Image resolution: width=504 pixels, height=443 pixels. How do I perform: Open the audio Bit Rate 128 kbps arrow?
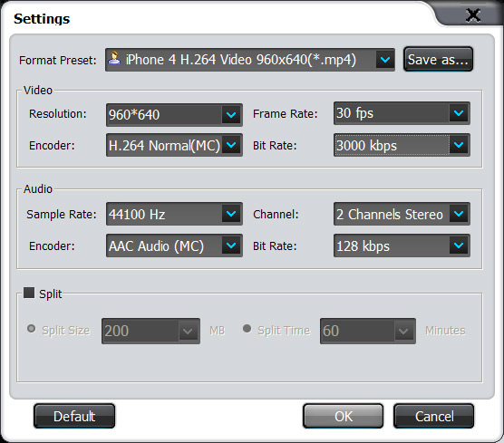[x=459, y=246]
